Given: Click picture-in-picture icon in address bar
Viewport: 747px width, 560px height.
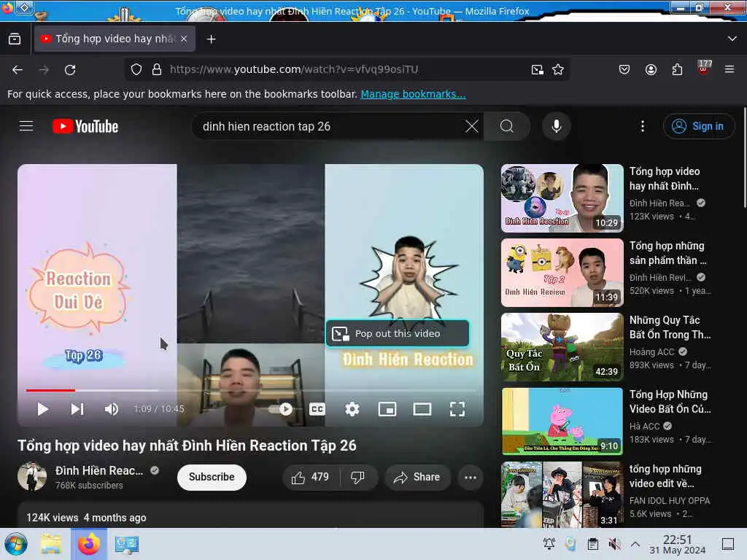Looking at the screenshot, I should point(538,70).
